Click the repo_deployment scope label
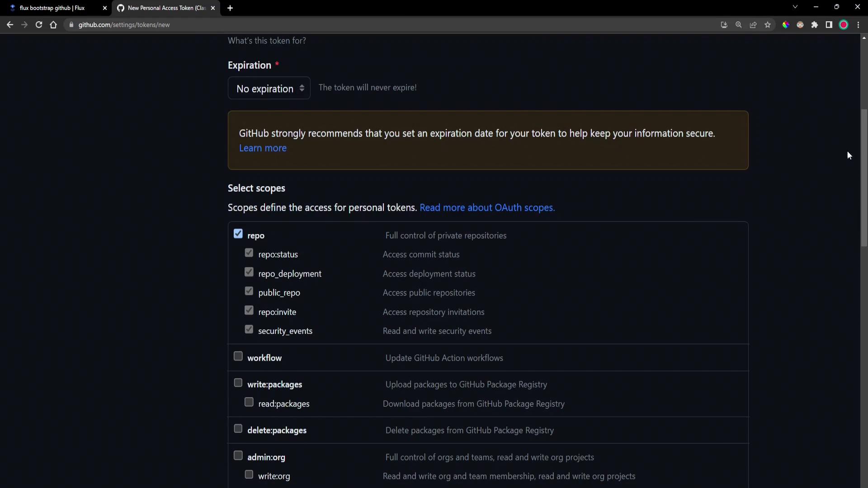868x488 pixels. pyautogui.click(x=290, y=274)
